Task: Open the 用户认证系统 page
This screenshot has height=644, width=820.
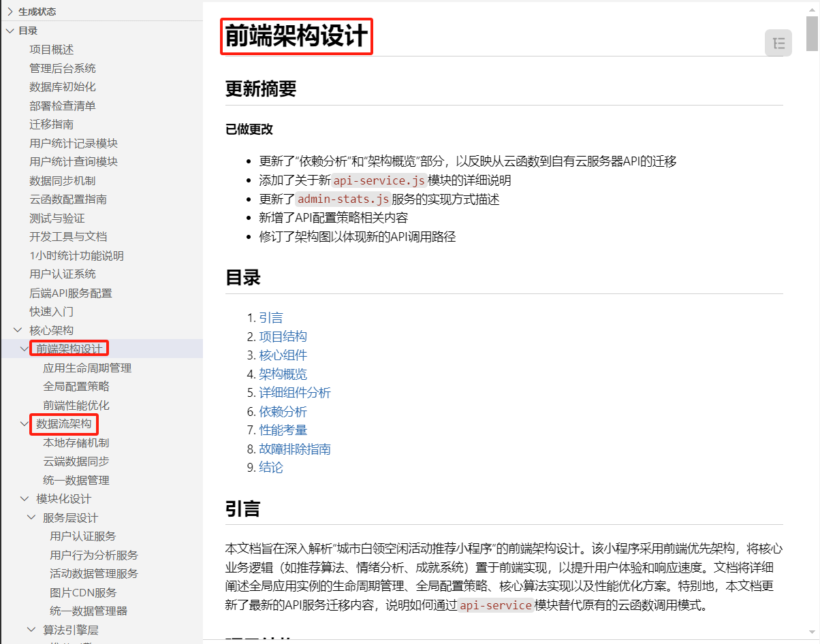Action: [x=62, y=274]
